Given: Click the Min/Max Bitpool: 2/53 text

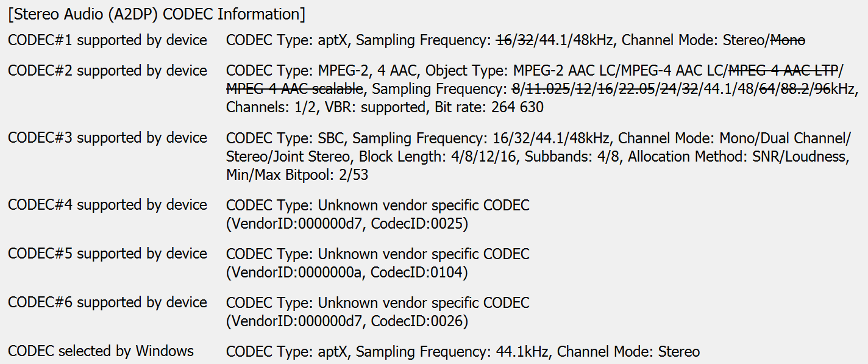Looking at the screenshot, I should tap(297, 174).
